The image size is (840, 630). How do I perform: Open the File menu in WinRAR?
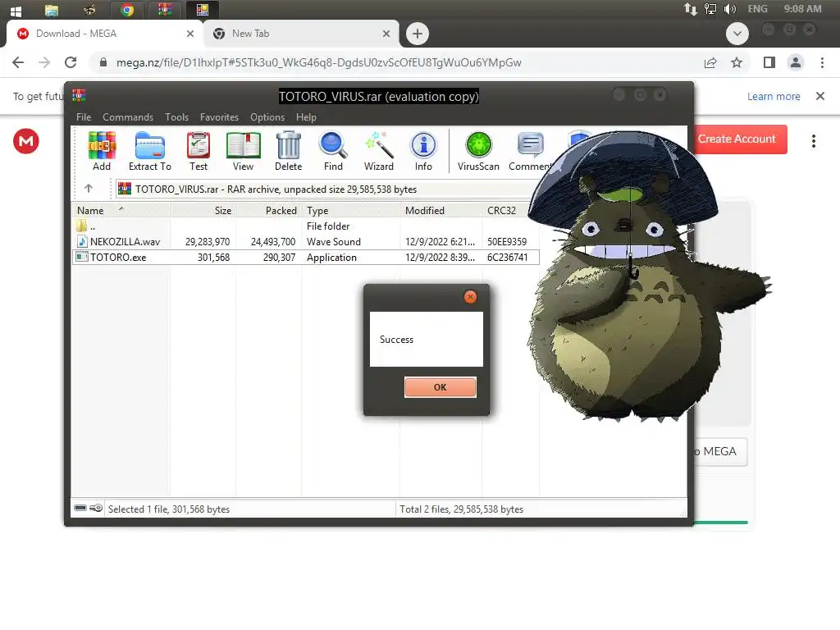pos(84,116)
